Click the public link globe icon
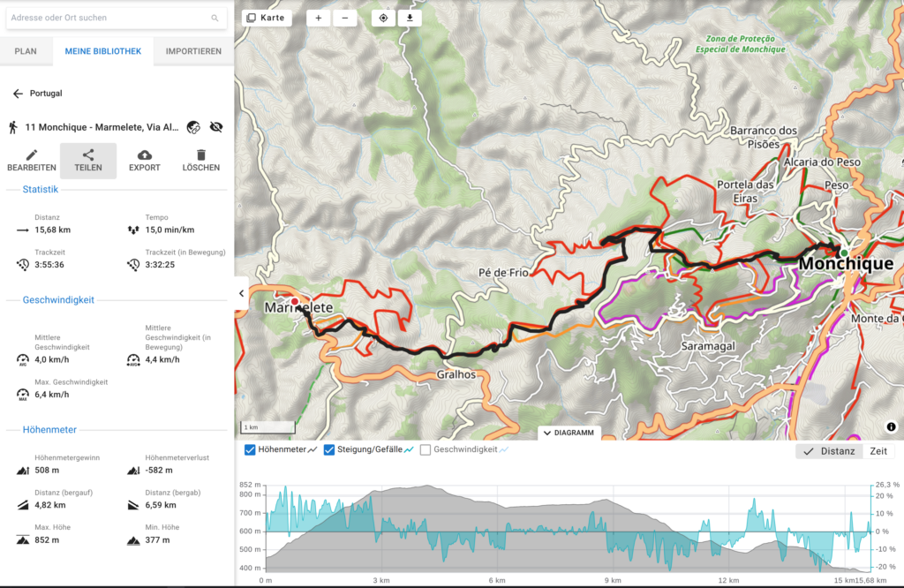Screen dimensions: 904x588 click(x=194, y=127)
